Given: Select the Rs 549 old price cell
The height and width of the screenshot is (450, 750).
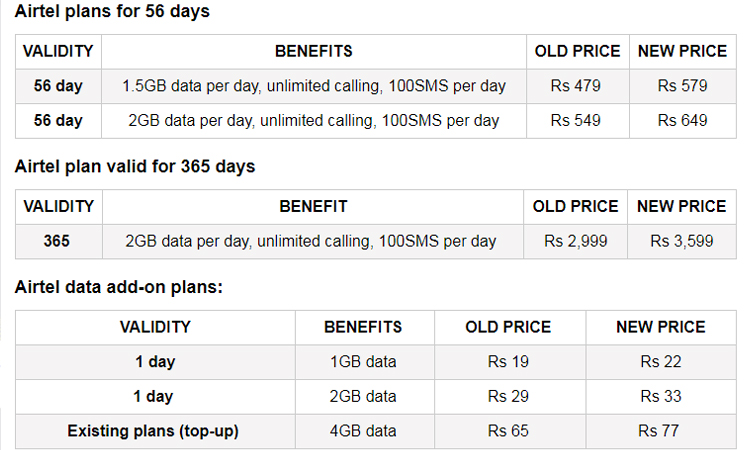Looking at the screenshot, I should click(578, 121).
